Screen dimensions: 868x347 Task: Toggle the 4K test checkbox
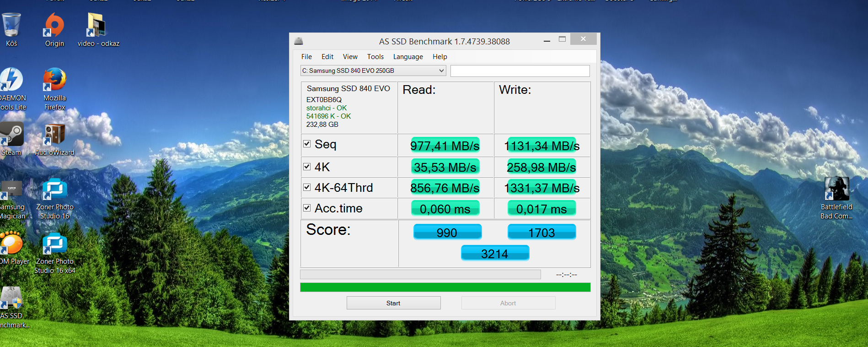point(307,167)
